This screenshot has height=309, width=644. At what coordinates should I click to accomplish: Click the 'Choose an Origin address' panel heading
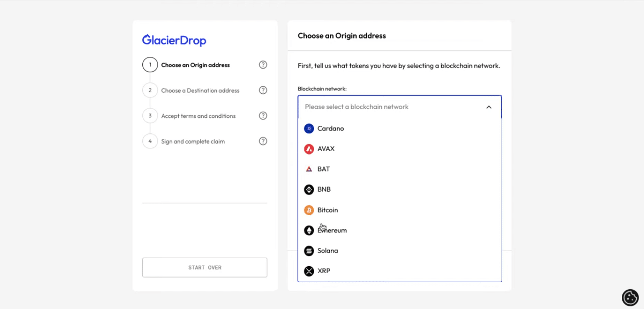point(342,36)
